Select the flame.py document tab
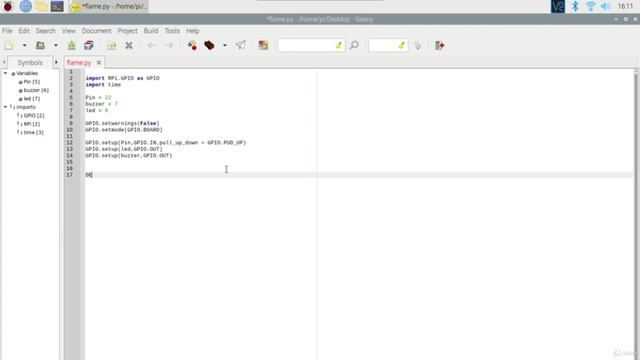The image size is (640, 360). (79, 62)
